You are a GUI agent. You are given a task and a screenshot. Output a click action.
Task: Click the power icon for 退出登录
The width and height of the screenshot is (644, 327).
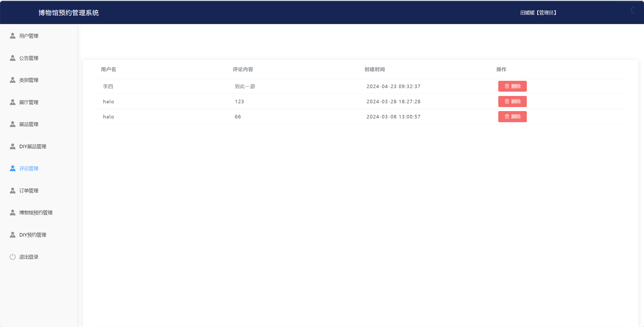[13, 257]
